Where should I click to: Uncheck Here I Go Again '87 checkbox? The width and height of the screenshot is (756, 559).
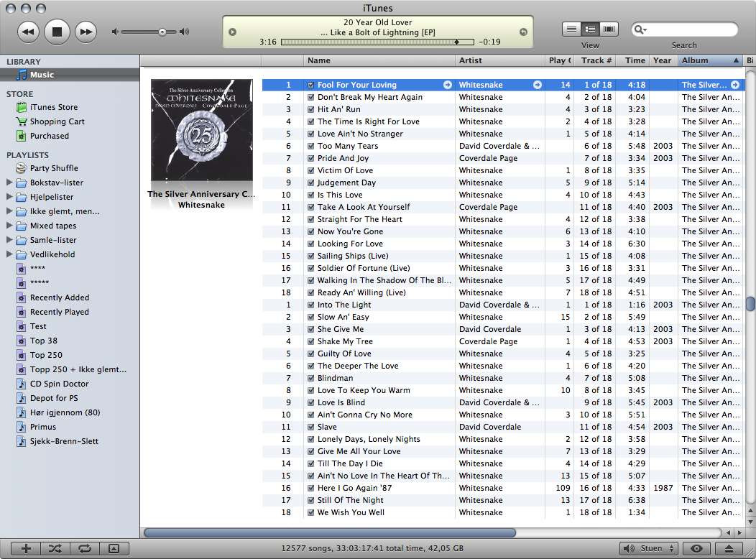[x=311, y=488]
